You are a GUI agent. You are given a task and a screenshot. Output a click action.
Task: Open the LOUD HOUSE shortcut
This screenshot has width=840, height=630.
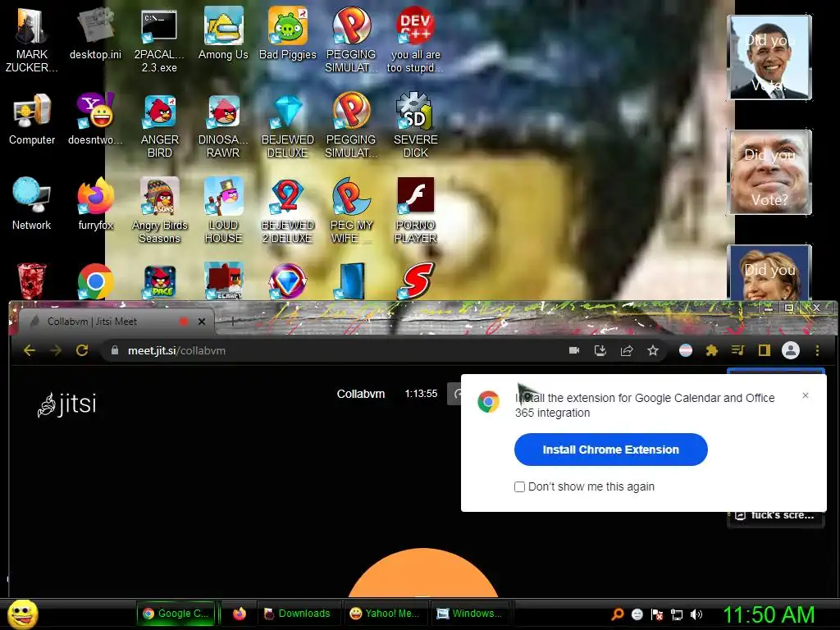click(223, 211)
